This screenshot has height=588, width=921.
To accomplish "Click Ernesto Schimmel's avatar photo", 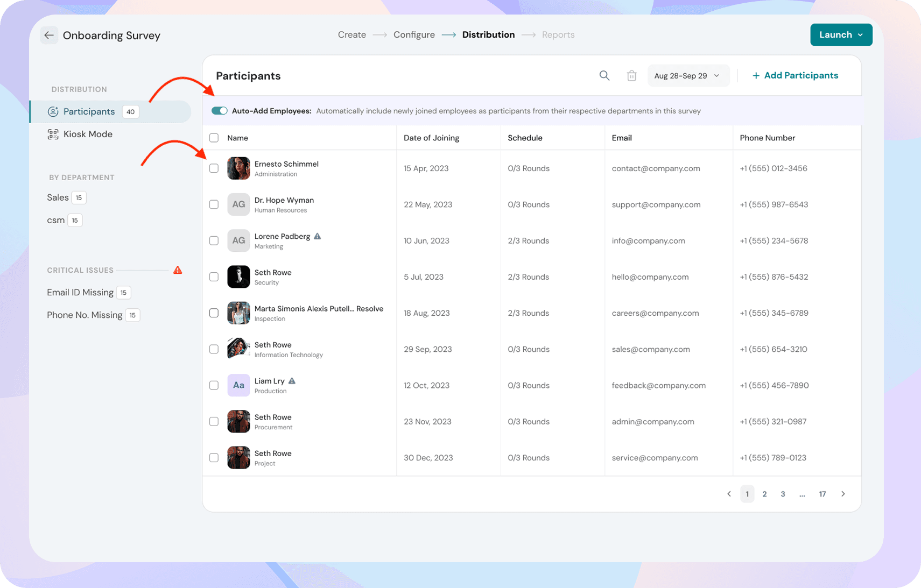I will coord(238,168).
